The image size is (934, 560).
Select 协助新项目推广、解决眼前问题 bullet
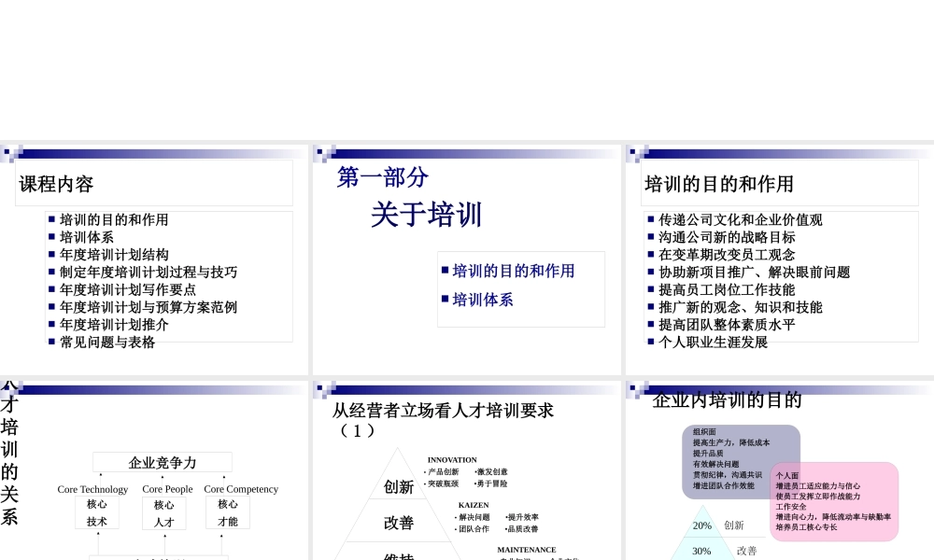click(x=754, y=272)
